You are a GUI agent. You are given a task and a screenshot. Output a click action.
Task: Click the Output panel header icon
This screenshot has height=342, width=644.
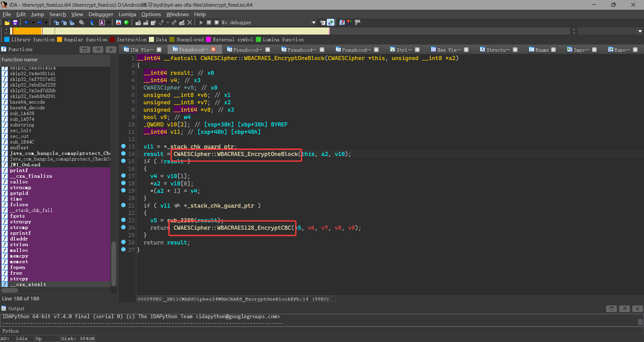pyautogui.click(x=4, y=308)
